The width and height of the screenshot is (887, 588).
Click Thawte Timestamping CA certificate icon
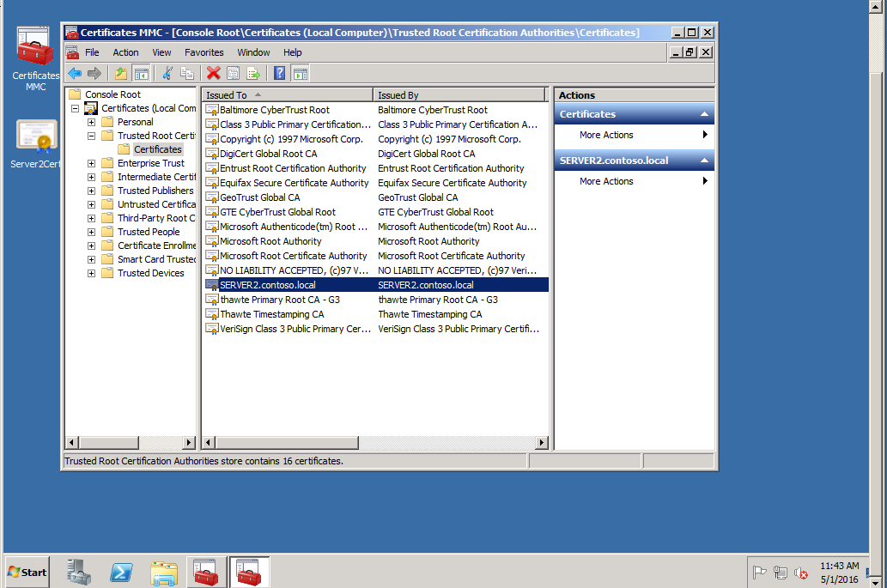point(212,314)
